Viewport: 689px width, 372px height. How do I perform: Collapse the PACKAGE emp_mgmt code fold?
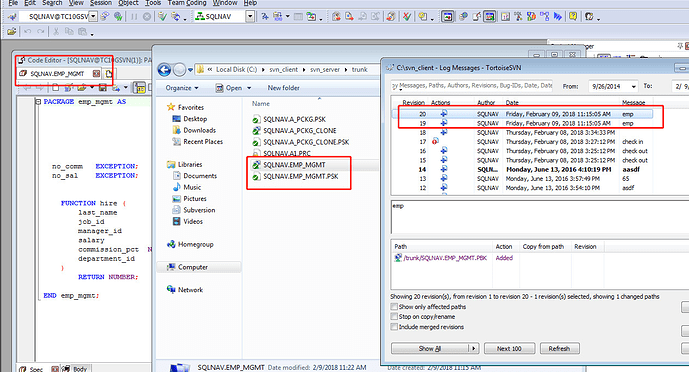tap(38, 101)
